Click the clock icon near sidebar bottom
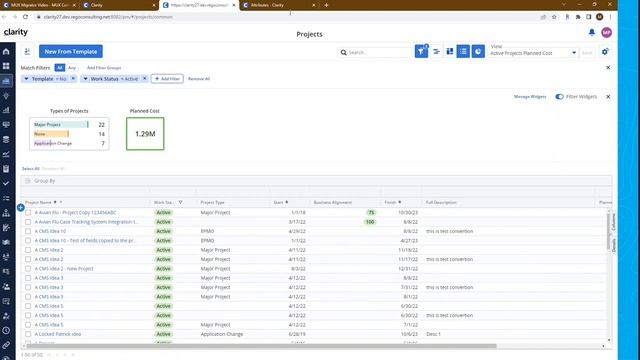Image resolution: width=640 pixels, height=360 pixels. 6,331
